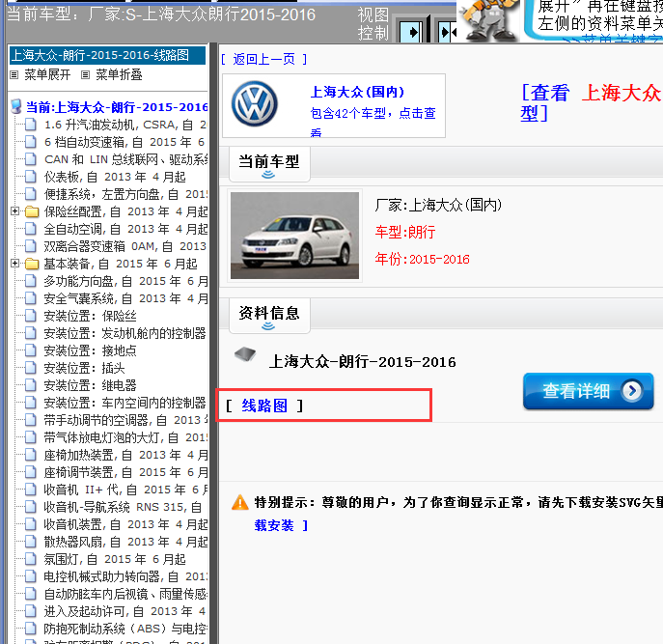Click the 当前车型 section tab

click(x=269, y=164)
